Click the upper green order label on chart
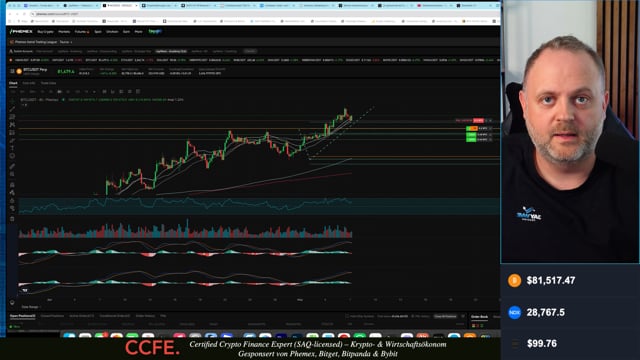The image size is (640, 360). pos(471,134)
